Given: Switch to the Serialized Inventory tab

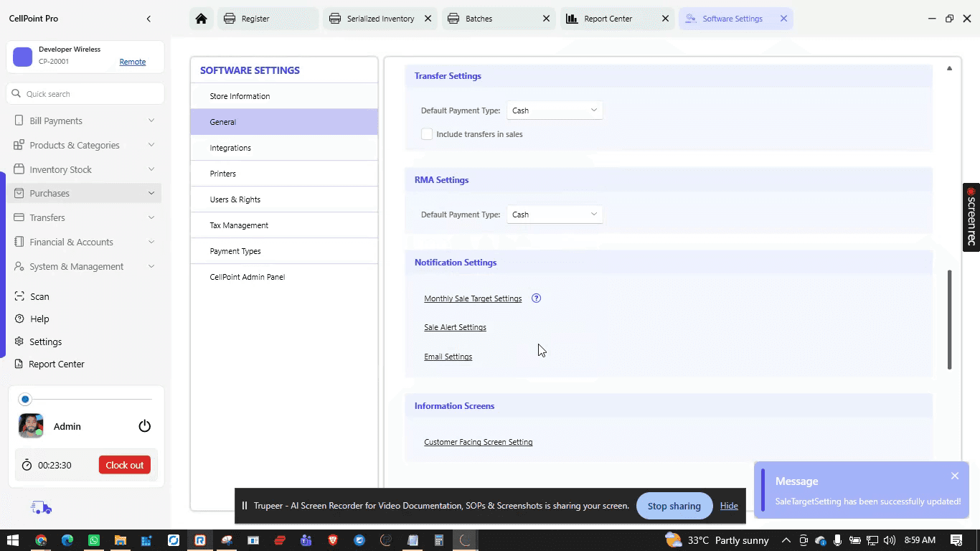Looking at the screenshot, I should (x=380, y=19).
